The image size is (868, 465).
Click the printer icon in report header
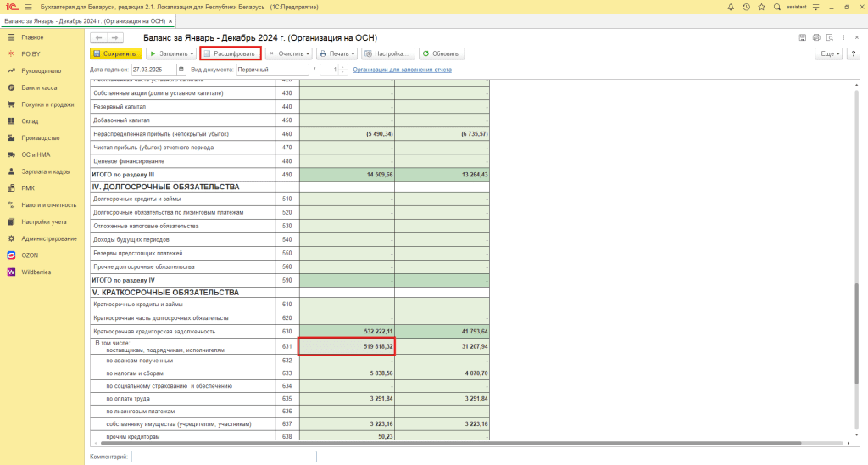816,37
